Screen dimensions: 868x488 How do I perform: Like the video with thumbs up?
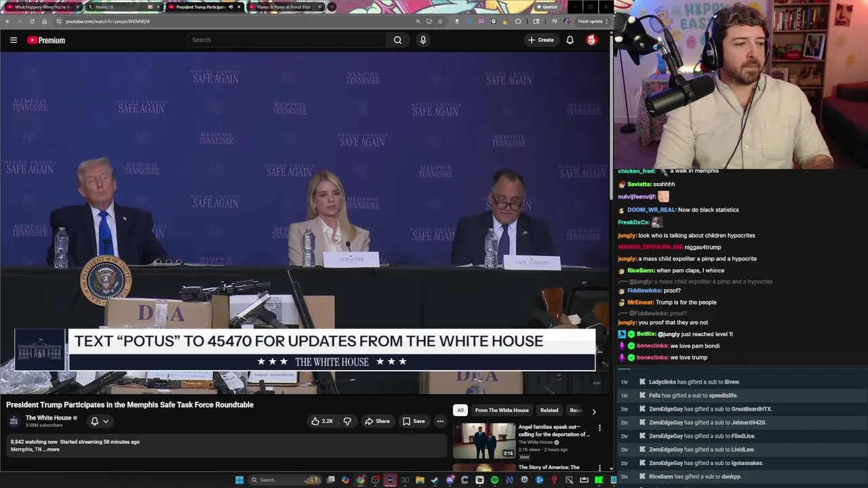click(x=322, y=421)
